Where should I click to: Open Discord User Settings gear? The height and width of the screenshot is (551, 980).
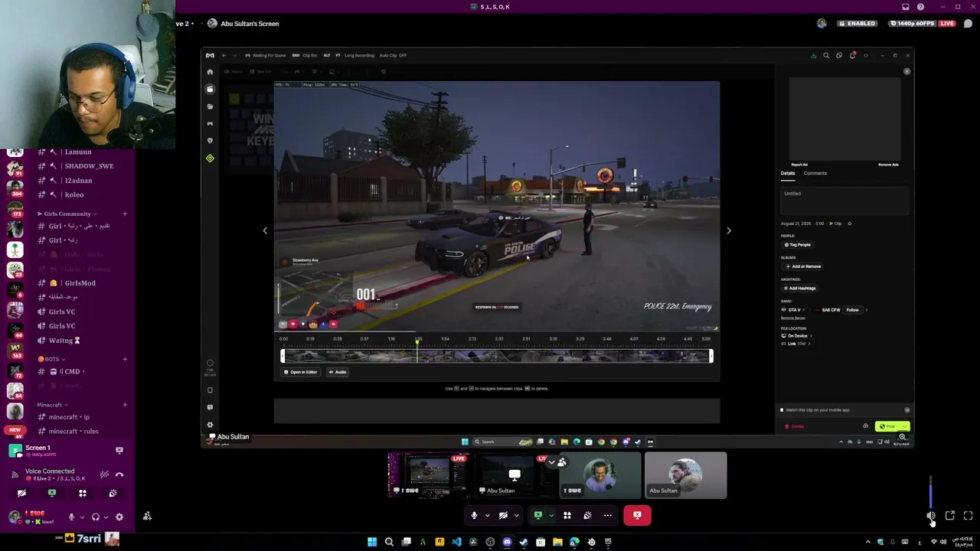click(119, 517)
